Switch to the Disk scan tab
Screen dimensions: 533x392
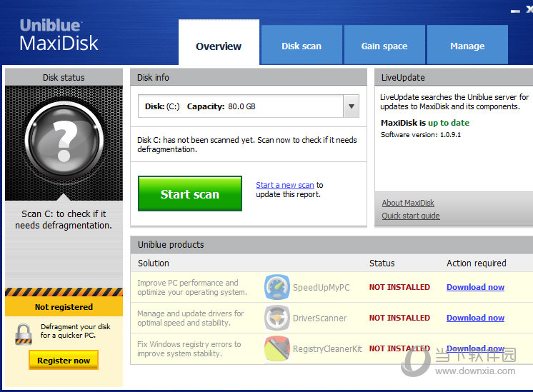(302, 45)
